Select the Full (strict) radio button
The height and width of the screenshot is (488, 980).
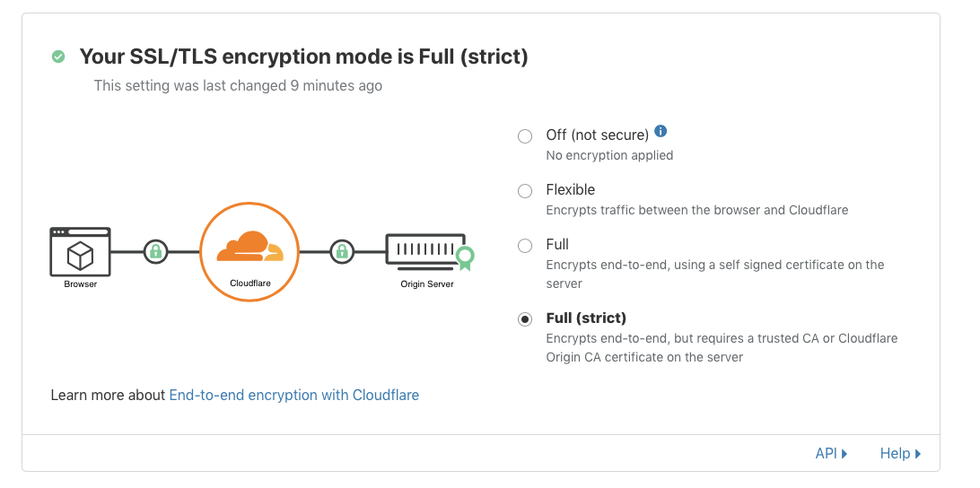(525, 319)
